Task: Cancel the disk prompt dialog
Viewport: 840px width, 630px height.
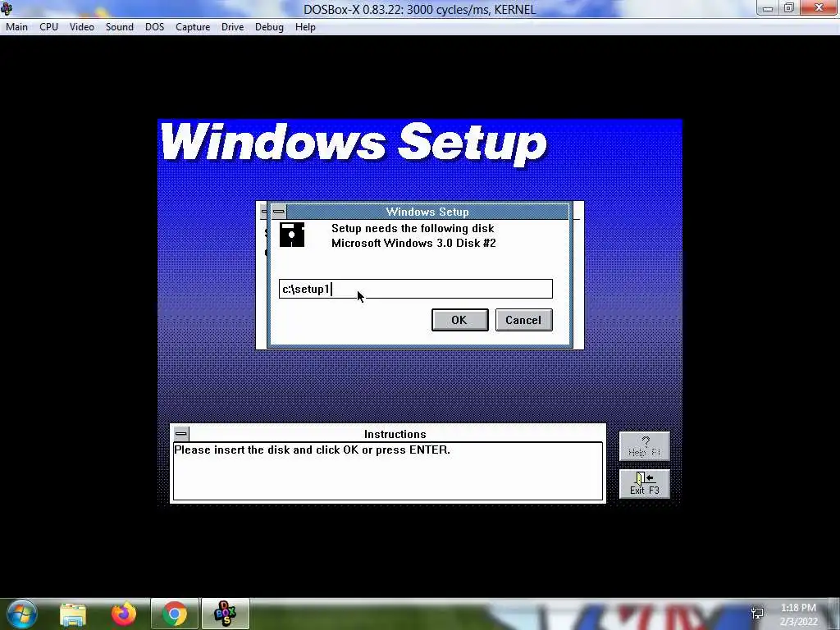Action: tap(523, 320)
